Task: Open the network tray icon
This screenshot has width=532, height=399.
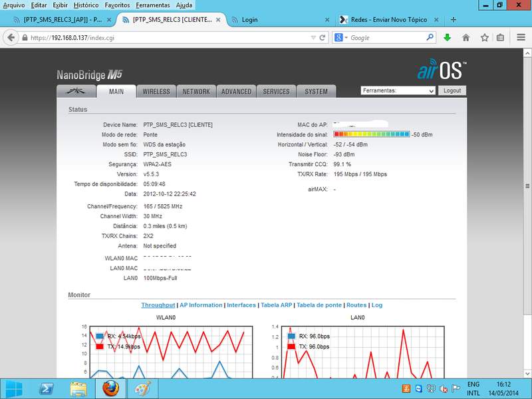Action: click(x=431, y=389)
